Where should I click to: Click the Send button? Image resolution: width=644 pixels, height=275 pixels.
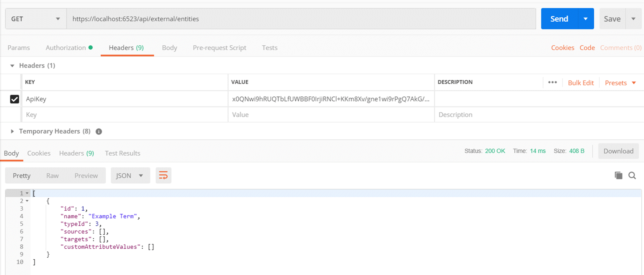pyautogui.click(x=559, y=19)
